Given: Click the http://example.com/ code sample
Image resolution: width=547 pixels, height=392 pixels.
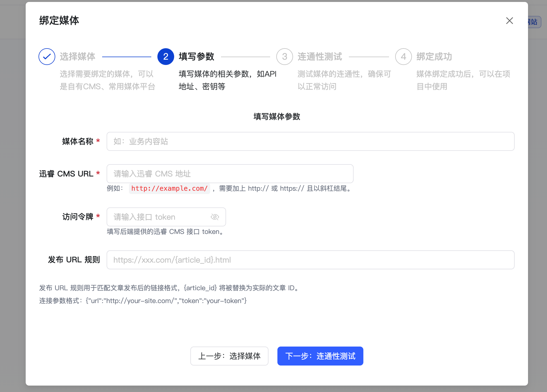Looking at the screenshot, I should point(169,188).
